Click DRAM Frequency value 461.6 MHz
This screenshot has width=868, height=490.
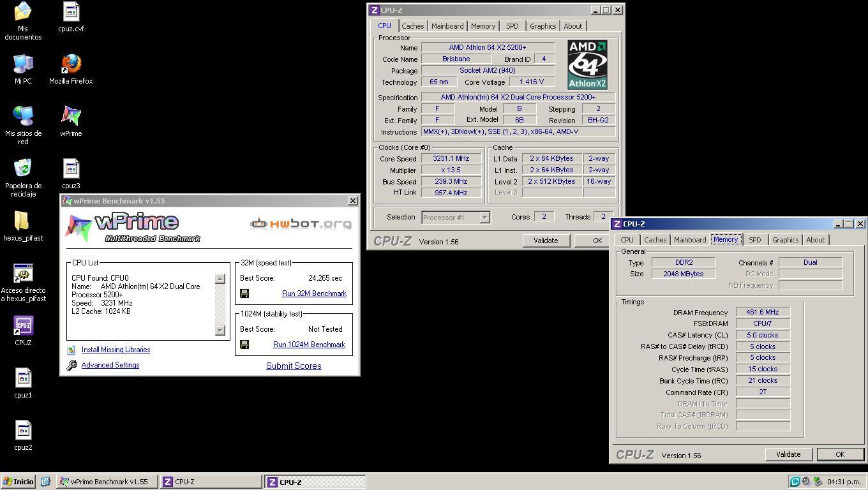(763, 313)
